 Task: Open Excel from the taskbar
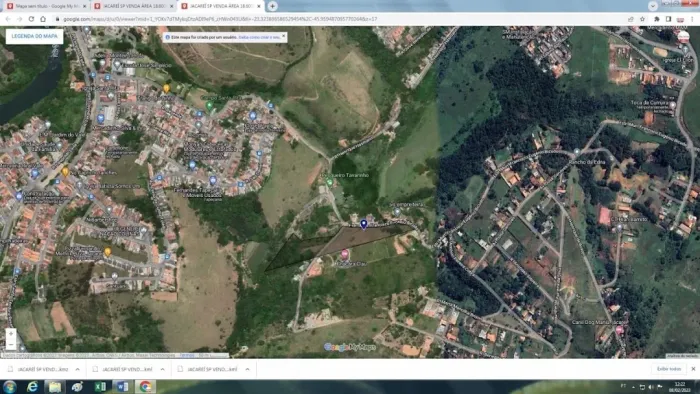(x=100, y=386)
